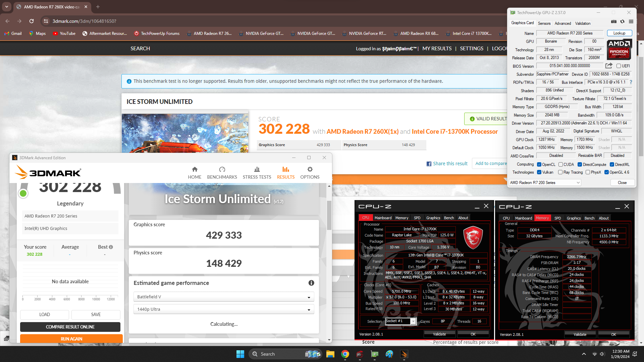Open the 3DMark taskbar icon
Viewport: 644px width, 362px height.
[x=404, y=354]
